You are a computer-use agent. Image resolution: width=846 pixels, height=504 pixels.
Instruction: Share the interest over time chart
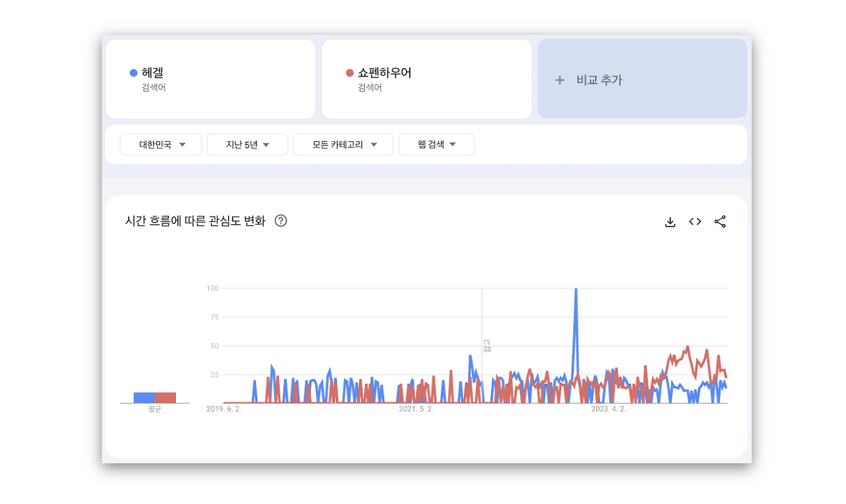[720, 222]
